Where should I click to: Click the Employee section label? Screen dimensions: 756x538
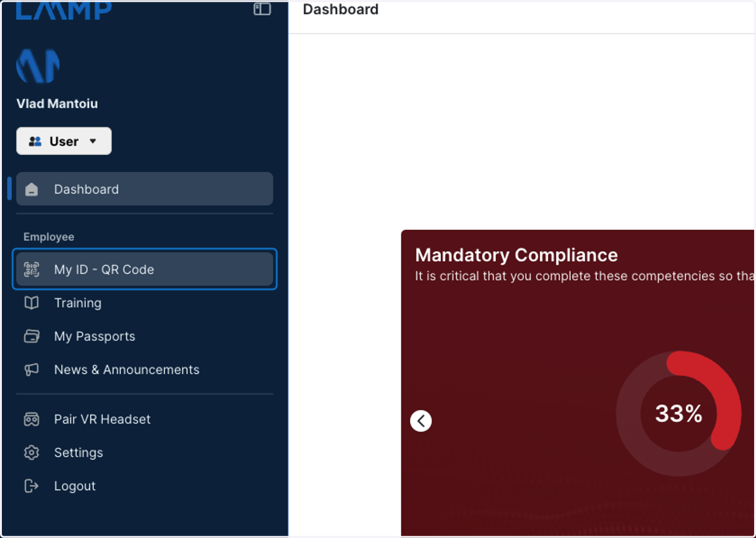49,237
